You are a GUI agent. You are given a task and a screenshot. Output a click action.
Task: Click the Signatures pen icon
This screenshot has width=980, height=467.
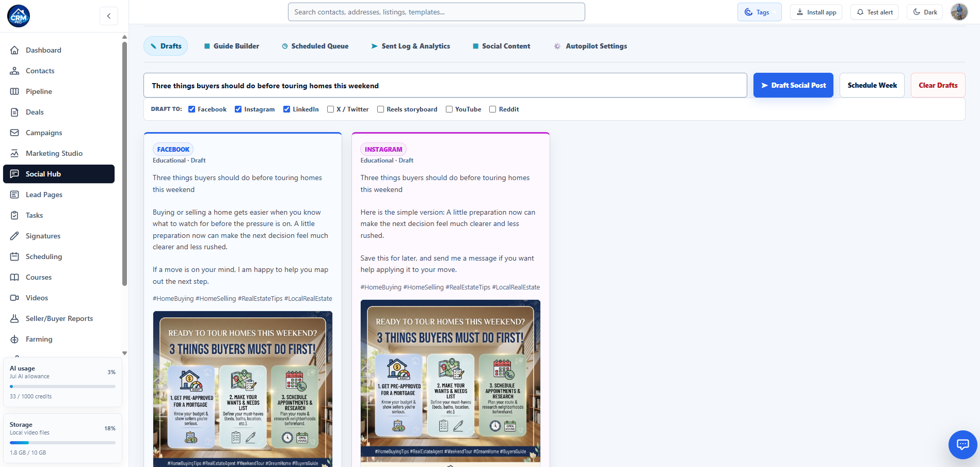(x=14, y=236)
